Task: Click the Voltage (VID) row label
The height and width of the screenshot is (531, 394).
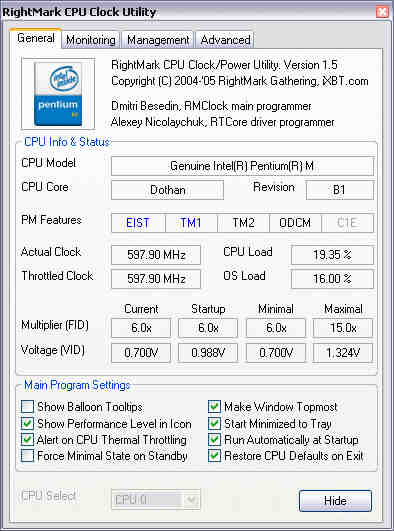Action: tap(53, 350)
